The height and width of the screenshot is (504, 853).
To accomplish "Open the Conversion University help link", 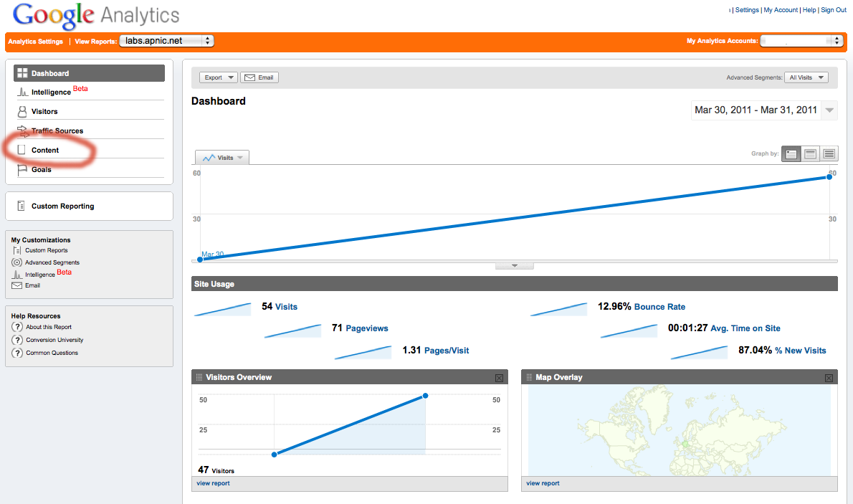I will 54,340.
